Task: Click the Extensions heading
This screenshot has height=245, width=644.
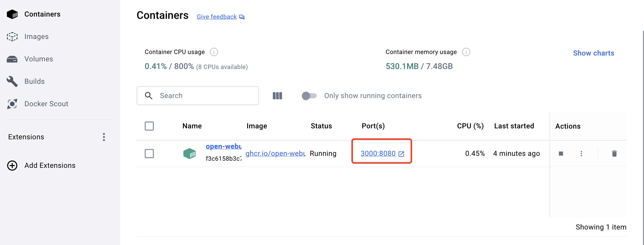Action: pos(26,137)
